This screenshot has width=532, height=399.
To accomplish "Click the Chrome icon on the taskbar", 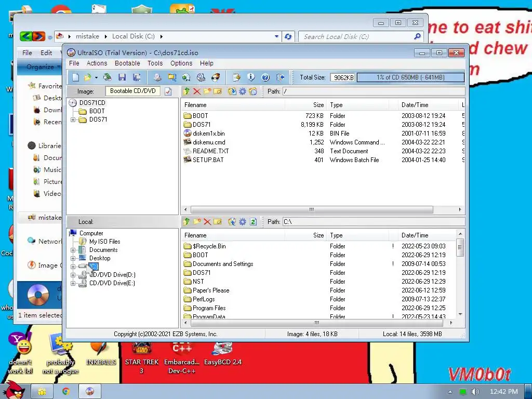I will pos(66,392).
